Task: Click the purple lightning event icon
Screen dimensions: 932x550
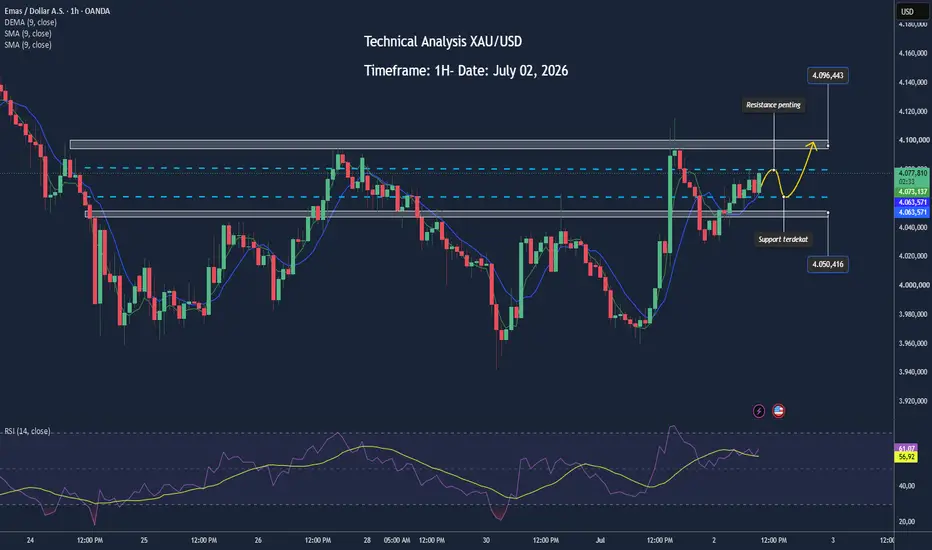Action: (x=759, y=411)
